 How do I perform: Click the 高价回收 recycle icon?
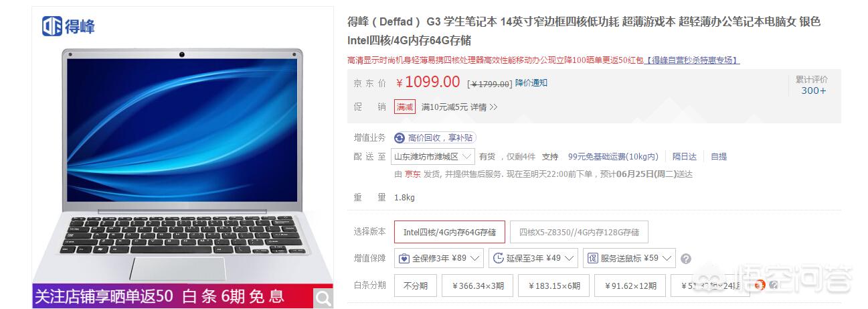[400, 137]
